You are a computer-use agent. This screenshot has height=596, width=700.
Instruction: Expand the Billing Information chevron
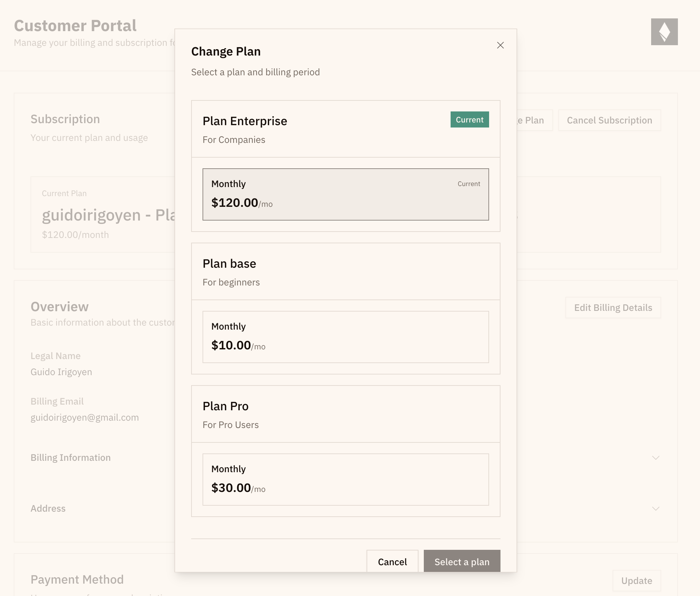click(x=655, y=457)
